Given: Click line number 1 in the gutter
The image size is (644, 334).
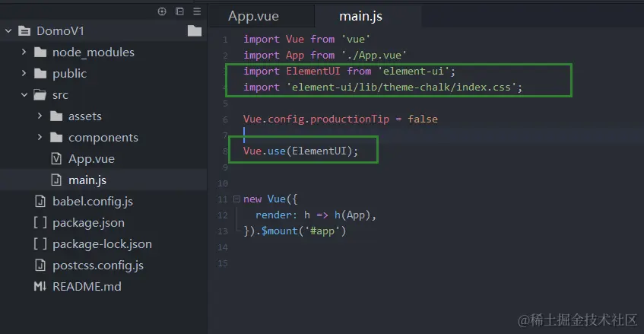Looking at the screenshot, I should [x=225, y=40].
